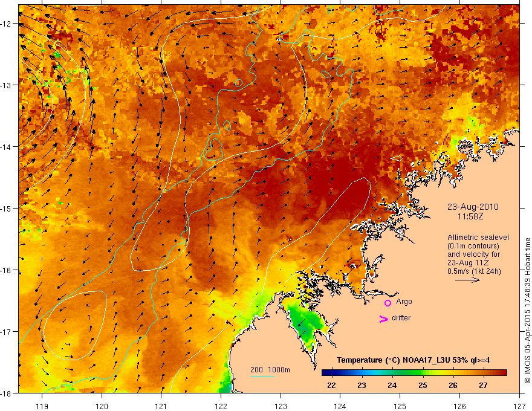Click the colorbar tick label '27'

click(x=483, y=385)
